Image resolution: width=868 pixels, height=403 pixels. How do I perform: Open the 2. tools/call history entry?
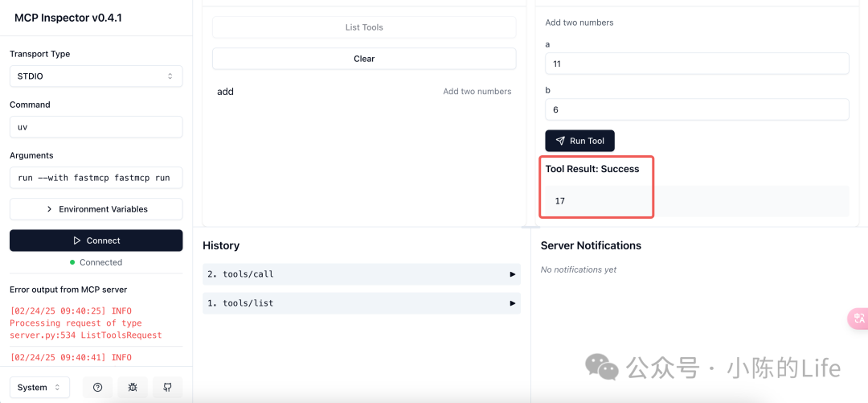(362, 273)
